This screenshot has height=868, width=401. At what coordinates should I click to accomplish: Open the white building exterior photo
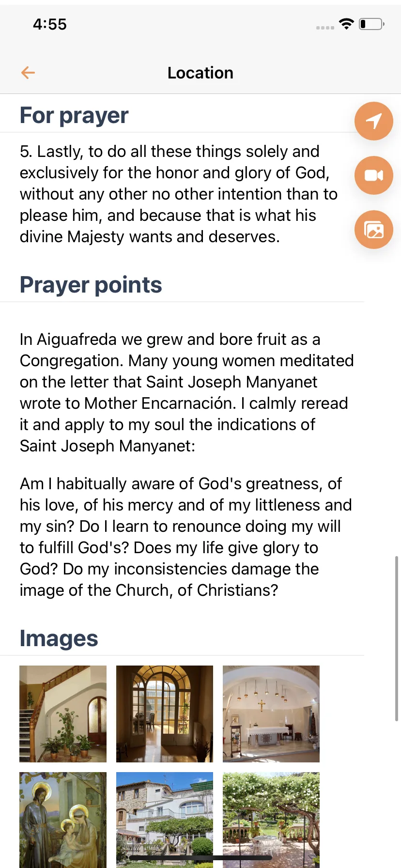coord(165,820)
